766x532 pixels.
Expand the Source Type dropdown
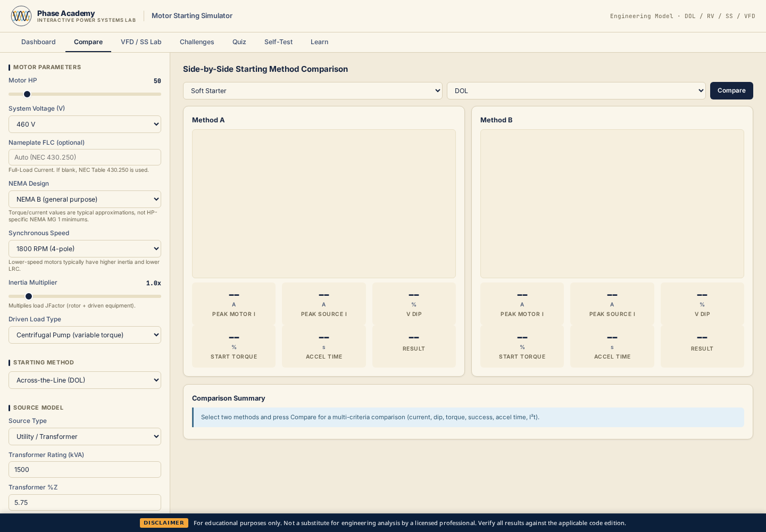click(85, 437)
